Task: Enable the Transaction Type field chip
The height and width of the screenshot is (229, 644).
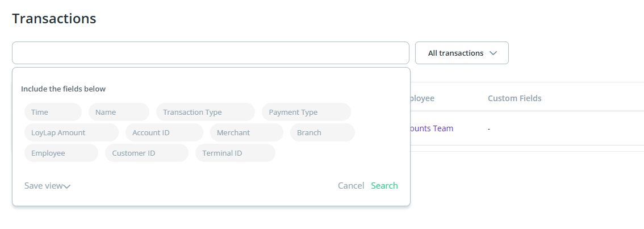Action: pyautogui.click(x=205, y=112)
